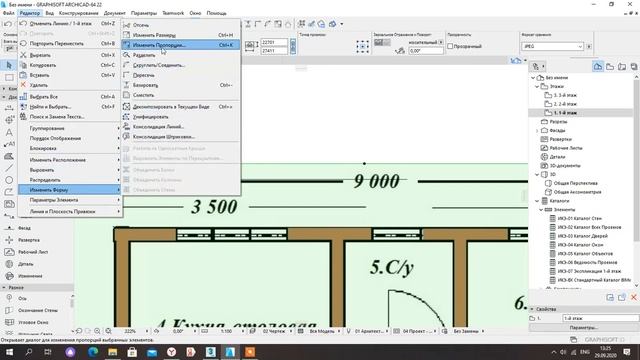Viewport: 640px width, 360px height.
Task: Select the Dimension tool in toolbox
Action: (x=9, y=108)
